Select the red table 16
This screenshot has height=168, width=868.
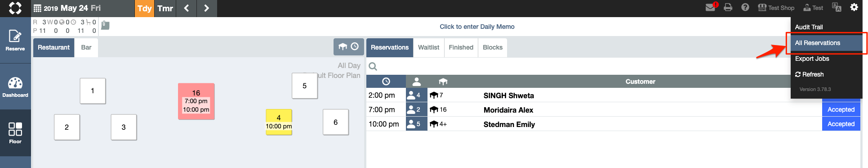point(196,101)
